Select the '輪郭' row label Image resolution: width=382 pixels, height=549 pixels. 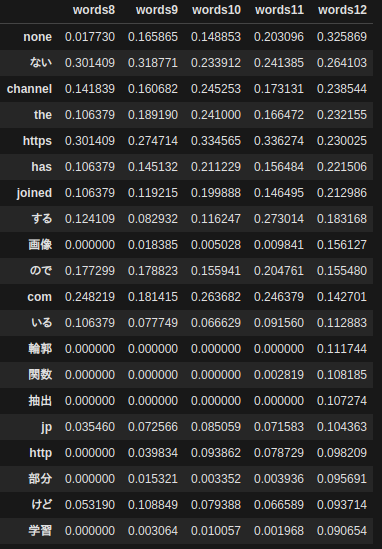point(40,349)
